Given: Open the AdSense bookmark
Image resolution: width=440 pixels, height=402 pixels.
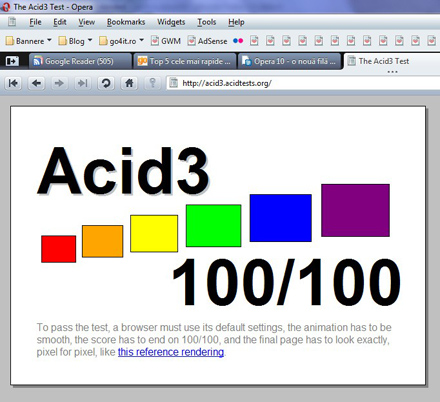Looking at the screenshot, I should coord(207,41).
